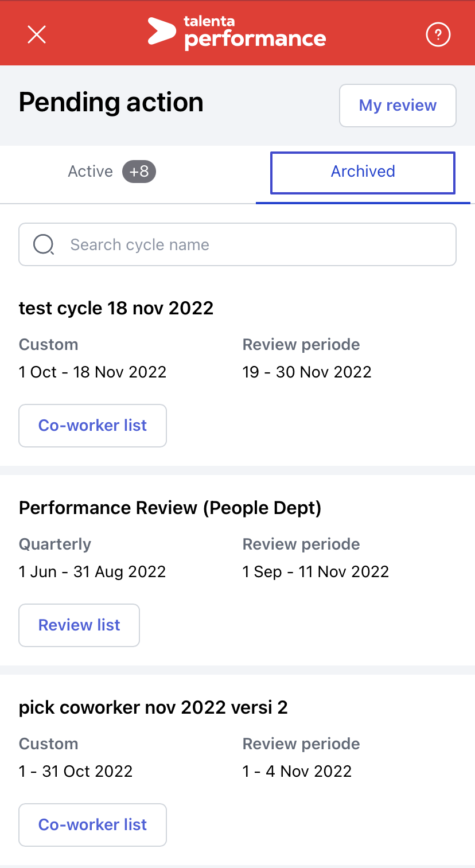Image resolution: width=475 pixels, height=868 pixels.
Task: Open the Review list for Performance Review (People Dept)
Action: coord(79,625)
